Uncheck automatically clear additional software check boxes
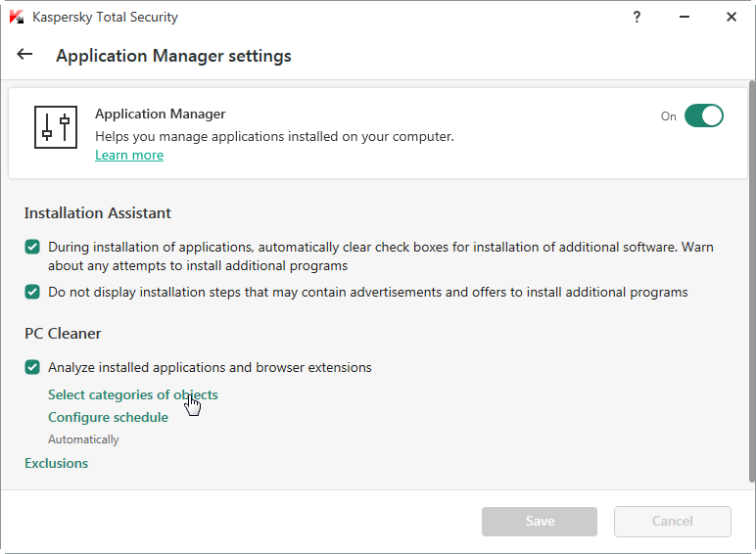 [32, 248]
